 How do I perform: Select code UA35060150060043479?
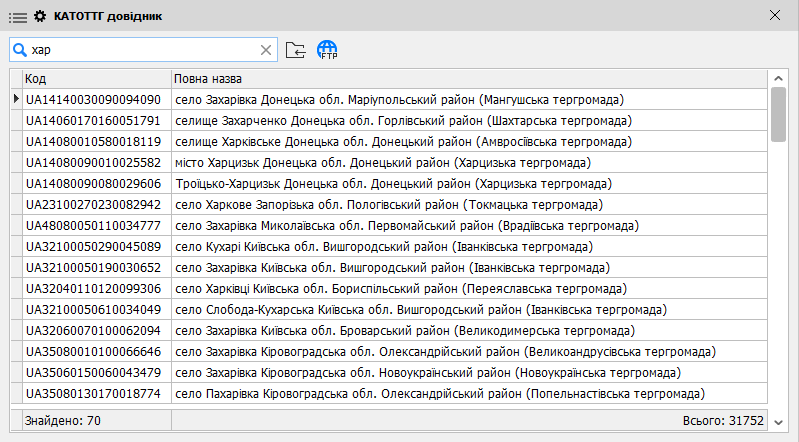pos(93,373)
